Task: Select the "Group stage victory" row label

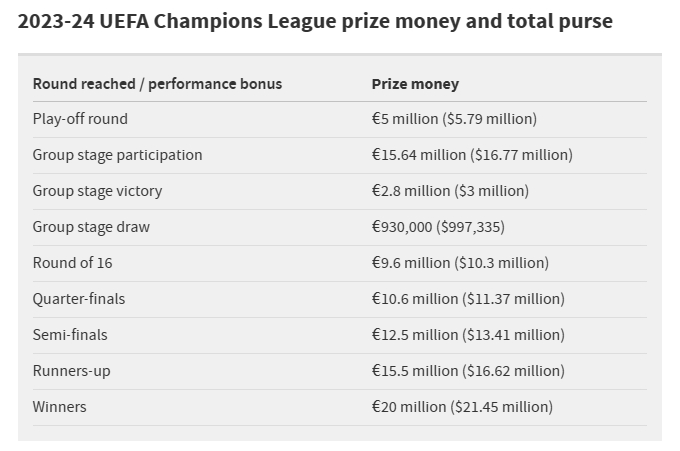Action: [x=97, y=191]
